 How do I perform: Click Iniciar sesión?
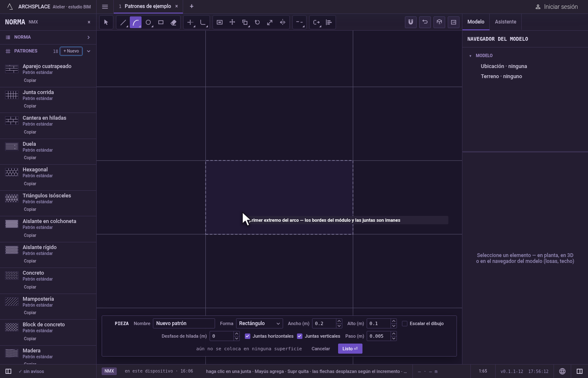556,7
